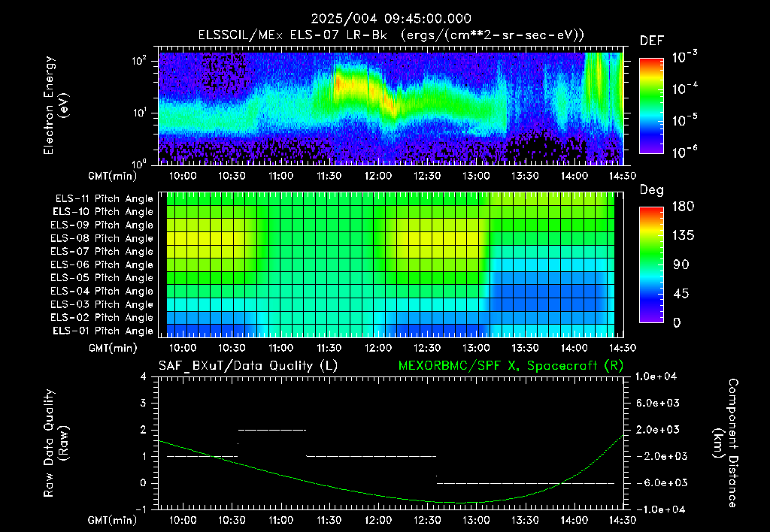Click the 180 value on Deg colorbar
This screenshot has height=532, width=770.
[x=683, y=207]
